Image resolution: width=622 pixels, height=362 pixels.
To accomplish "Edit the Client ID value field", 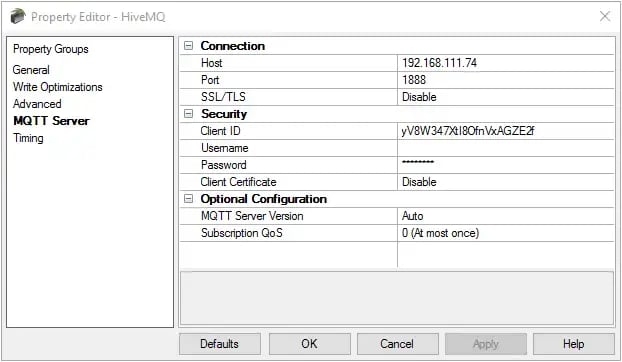I will (505, 131).
